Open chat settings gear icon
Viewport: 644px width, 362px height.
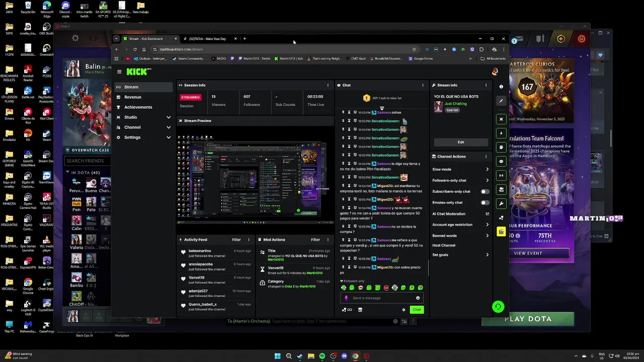(404, 310)
